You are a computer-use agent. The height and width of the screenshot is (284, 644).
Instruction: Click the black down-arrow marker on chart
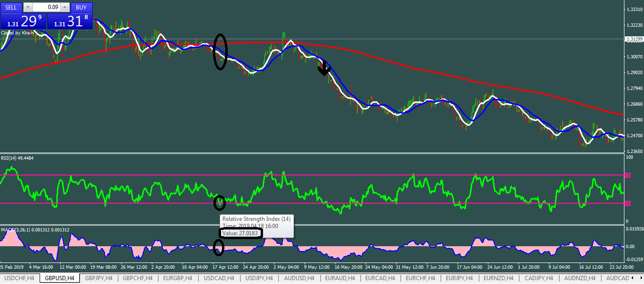pos(324,69)
